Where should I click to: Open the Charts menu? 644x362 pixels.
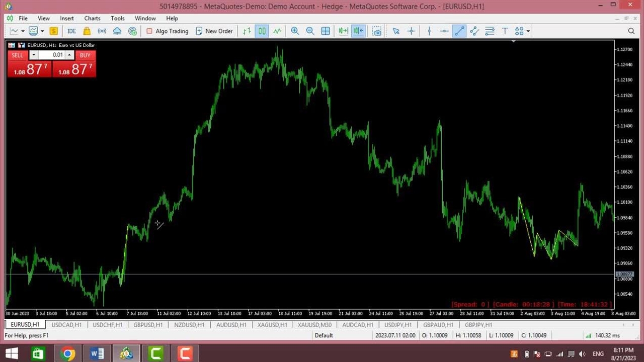[92, 18]
